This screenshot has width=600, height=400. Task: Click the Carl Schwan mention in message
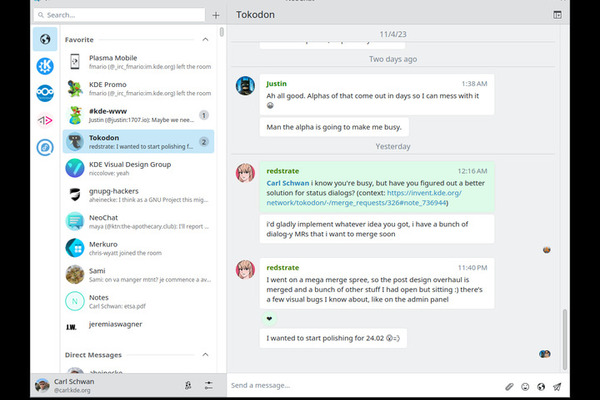(x=288, y=183)
